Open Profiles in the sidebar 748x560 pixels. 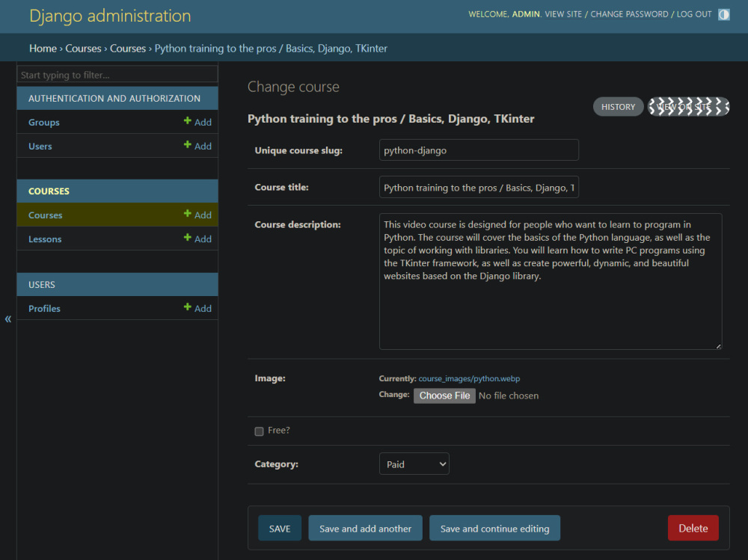tap(44, 309)
